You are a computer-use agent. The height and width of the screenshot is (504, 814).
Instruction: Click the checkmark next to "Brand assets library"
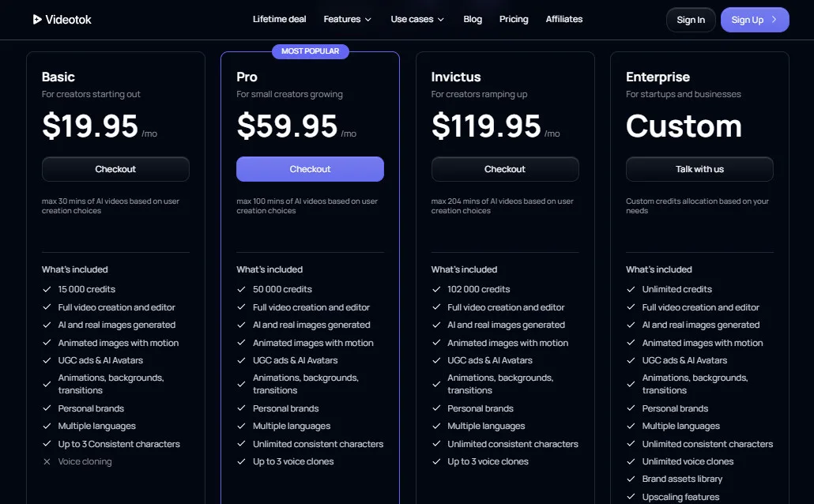click(631, 479)
